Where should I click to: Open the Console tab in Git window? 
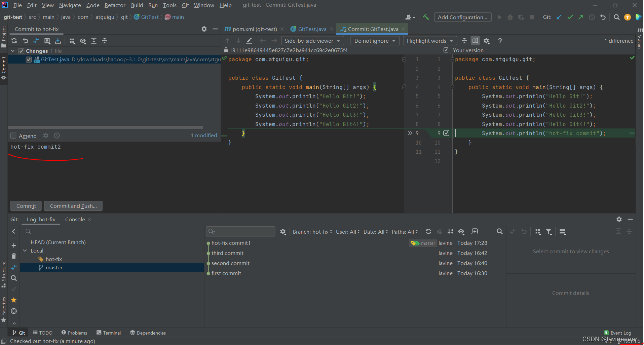(75, 219)
